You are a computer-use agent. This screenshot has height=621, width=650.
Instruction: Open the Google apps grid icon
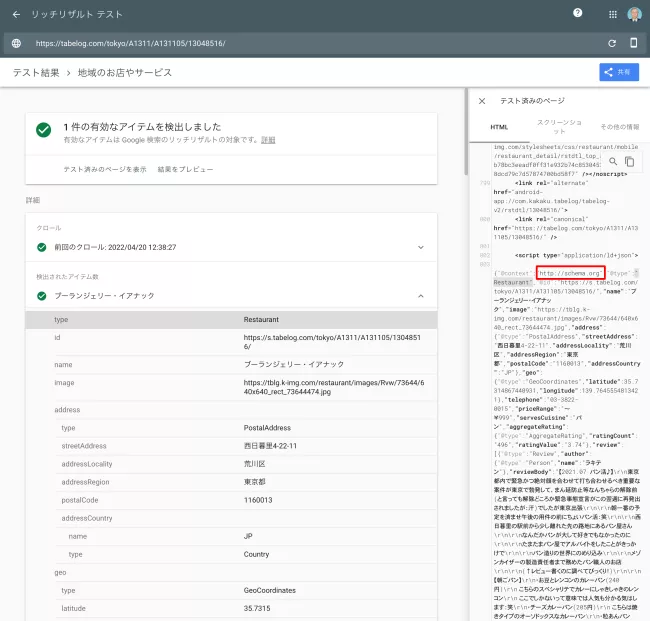(613, 15)
